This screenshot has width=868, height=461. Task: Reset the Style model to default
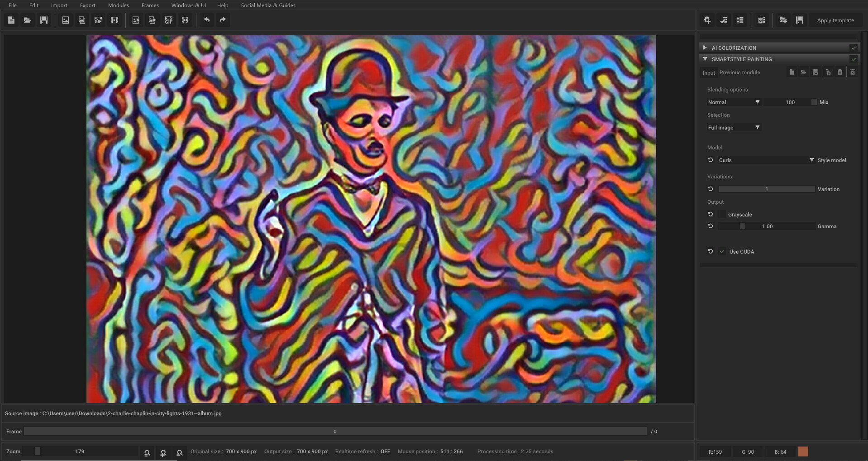[x=711, y=160]
